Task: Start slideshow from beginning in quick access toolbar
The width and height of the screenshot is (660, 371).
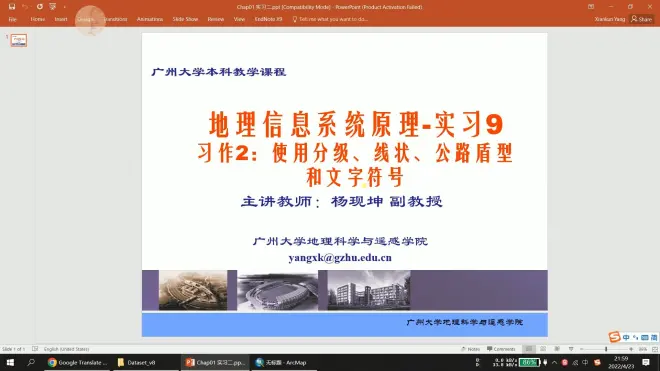Action: click(x=53, y=7)
